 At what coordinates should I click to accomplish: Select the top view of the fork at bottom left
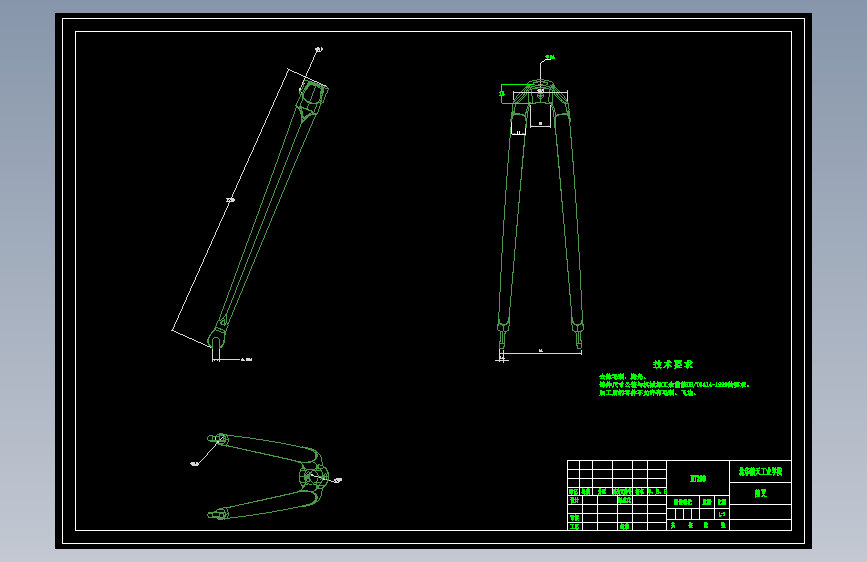(268, 477)
